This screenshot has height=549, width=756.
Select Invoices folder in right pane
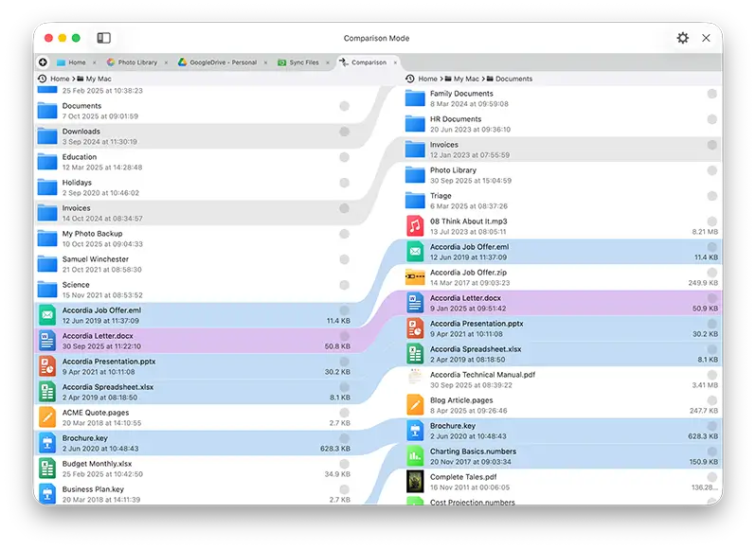click(x=562, y=150)
